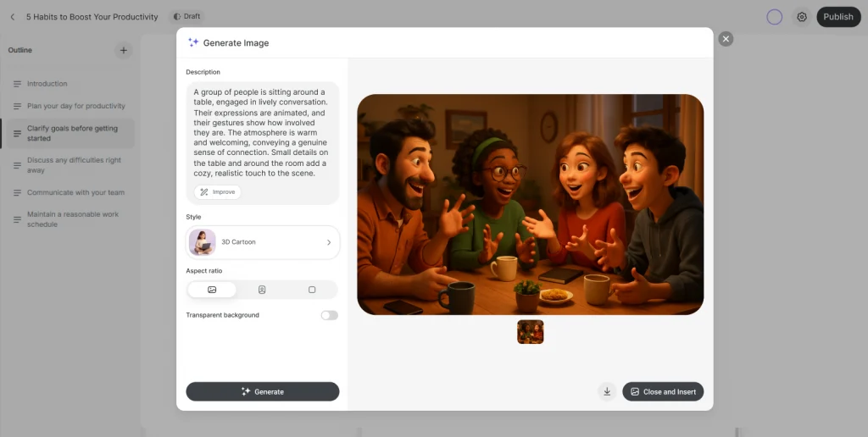Select portrait aspect ratio
868x437 pixels.
pos(262,290)
